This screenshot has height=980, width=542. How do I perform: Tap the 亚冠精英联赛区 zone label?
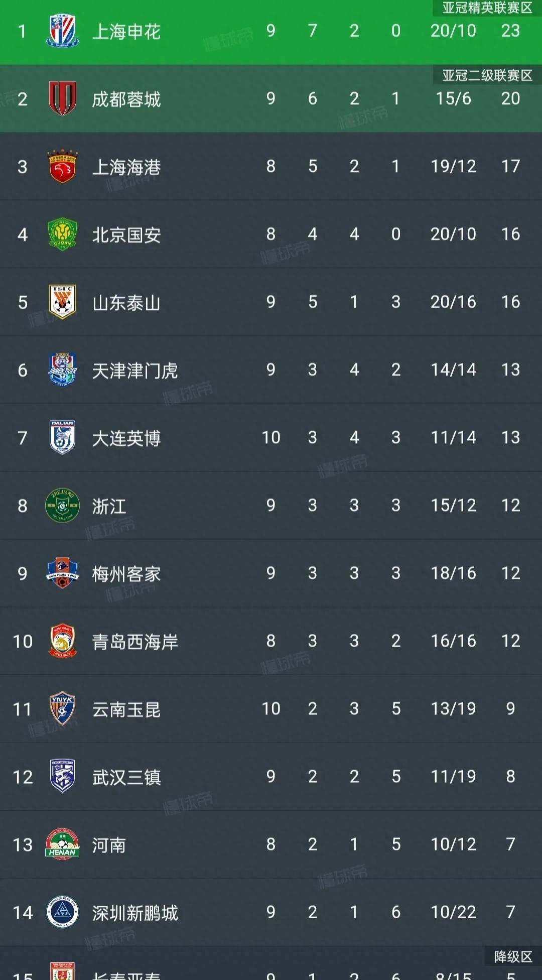click(487, 8)
